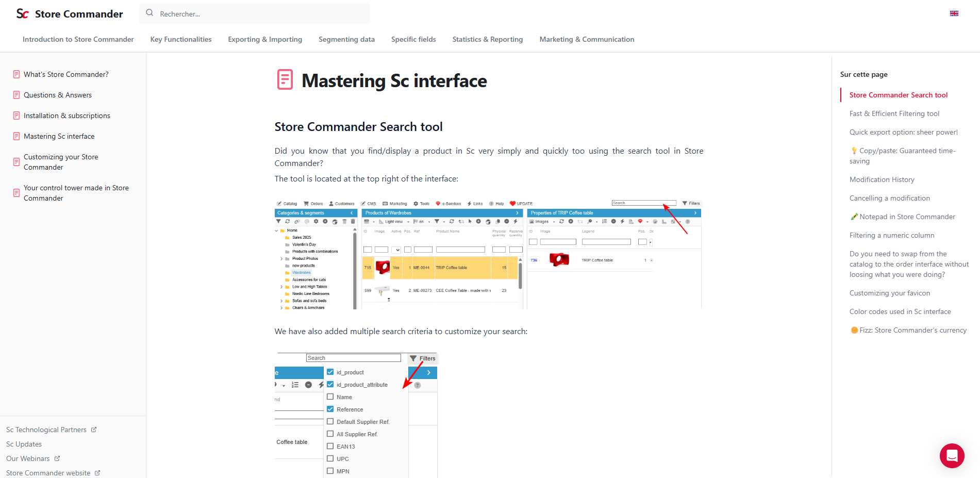980x478 pixels.
Task: Expand the Statistics & Reporting menu
Action: [x=487, y=39]
